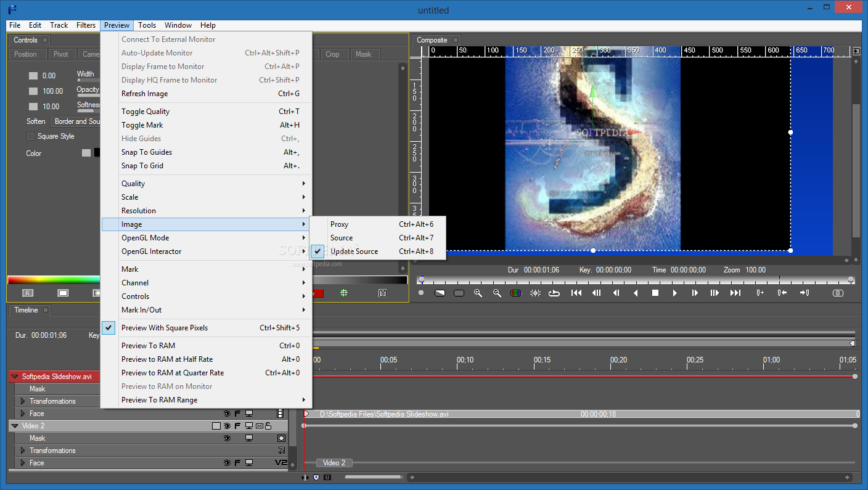Toggle the checkbox beside the 10.00 Softness value
868x490 pixels.
[33, 107]
